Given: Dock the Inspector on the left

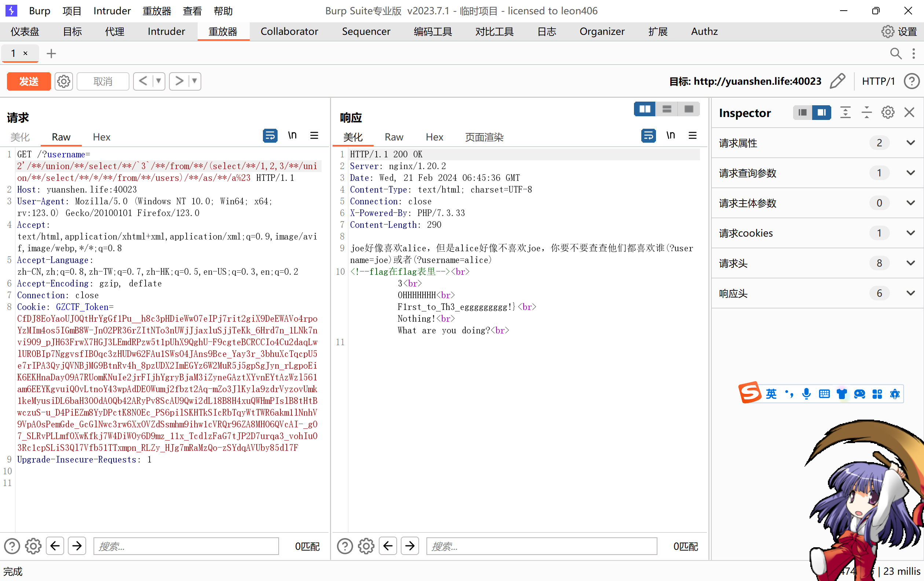Looking at the screenshot, I should (802, 113).
